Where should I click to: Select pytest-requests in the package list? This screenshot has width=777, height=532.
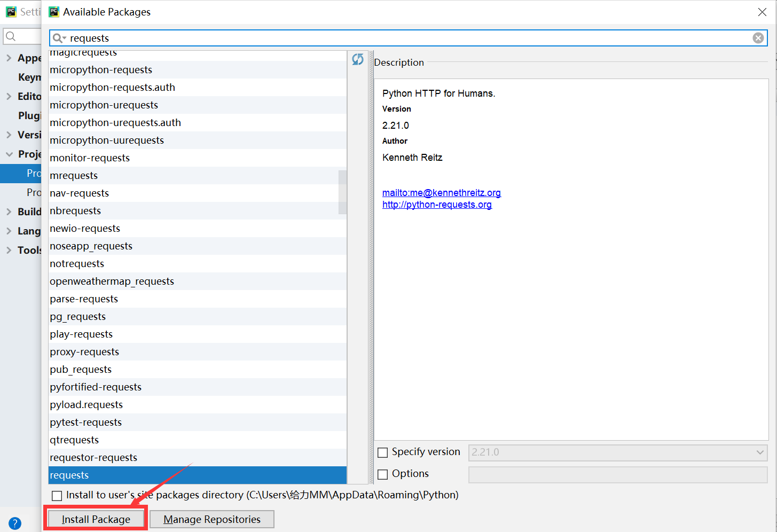tap(198, 423)
